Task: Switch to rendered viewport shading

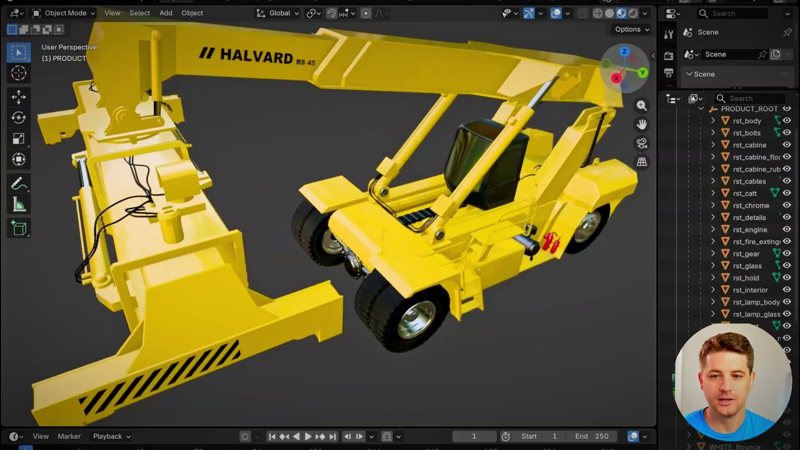Action: coord(633,13)
